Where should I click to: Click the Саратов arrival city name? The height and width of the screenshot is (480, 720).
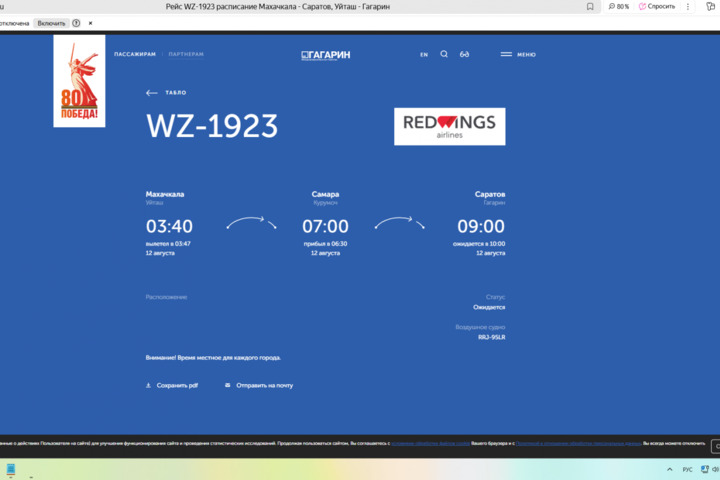[490, 194]
